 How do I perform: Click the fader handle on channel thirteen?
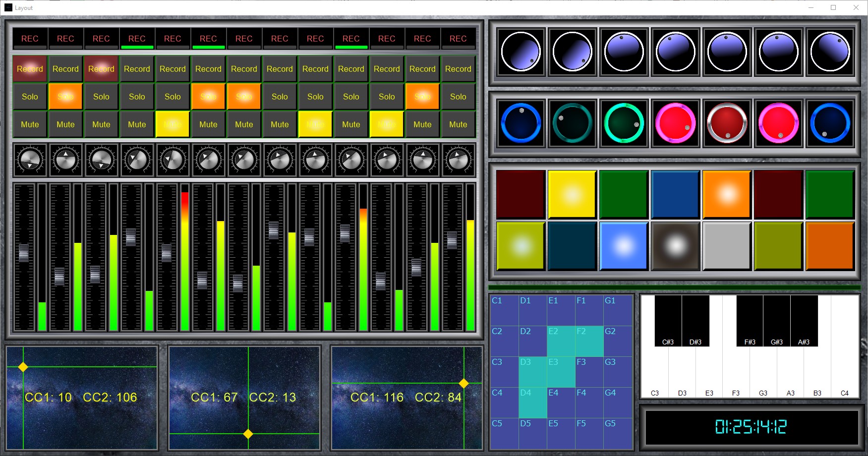[452, 240]
